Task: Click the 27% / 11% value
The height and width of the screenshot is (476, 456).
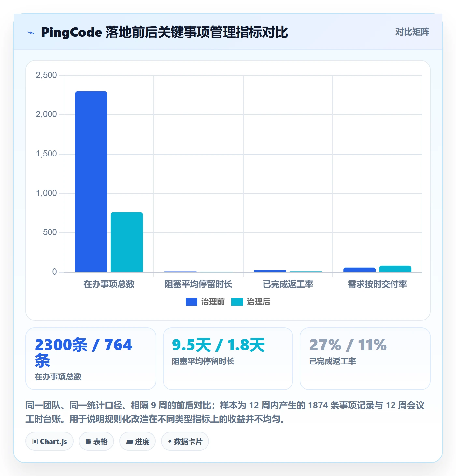Action: (348, 345)
